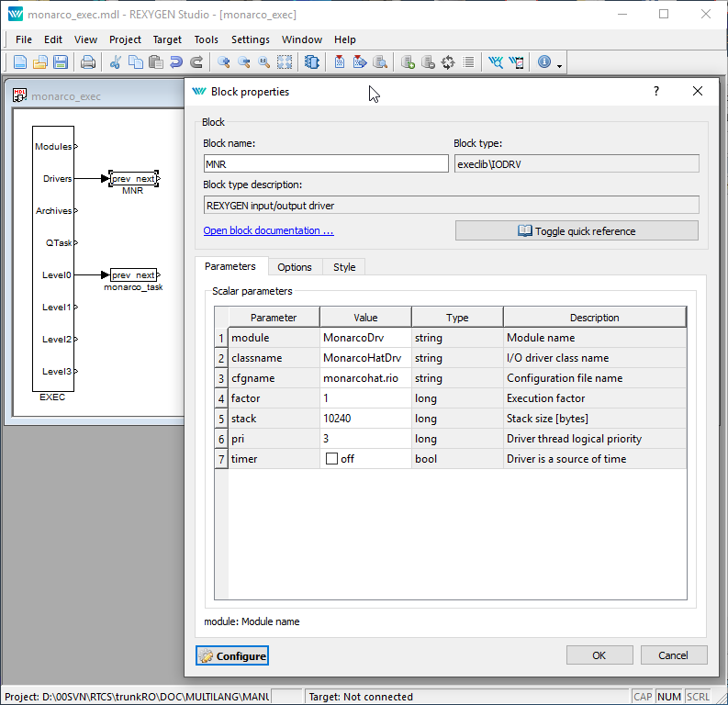
Task: Save project with the floppy disk icon
Action: pyautogui.click(x=61, y=62)
